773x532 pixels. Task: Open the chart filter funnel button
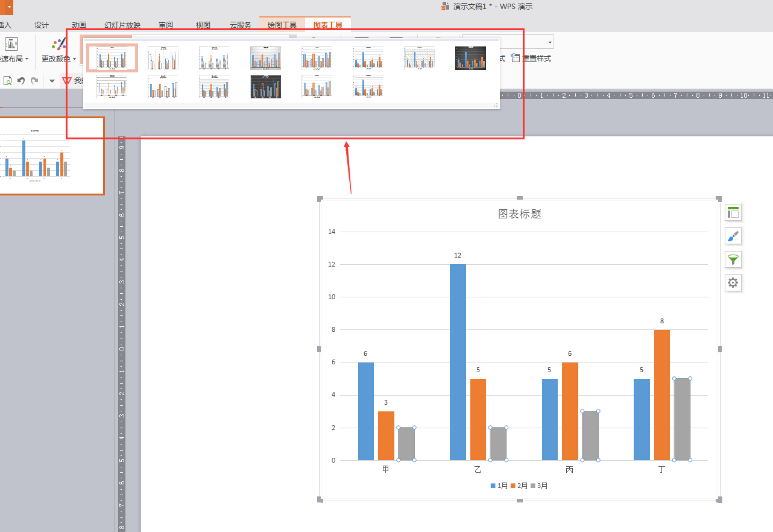(733, 259)
